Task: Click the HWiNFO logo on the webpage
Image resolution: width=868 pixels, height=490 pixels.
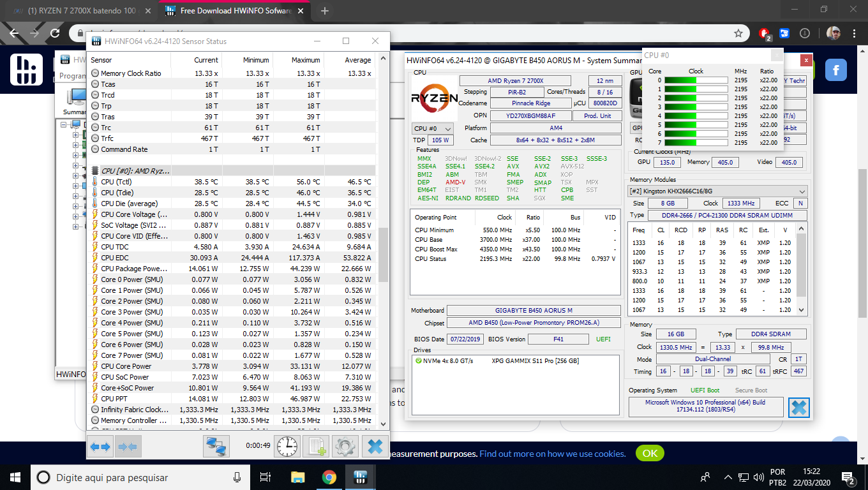Action: (x=27, y=70)
